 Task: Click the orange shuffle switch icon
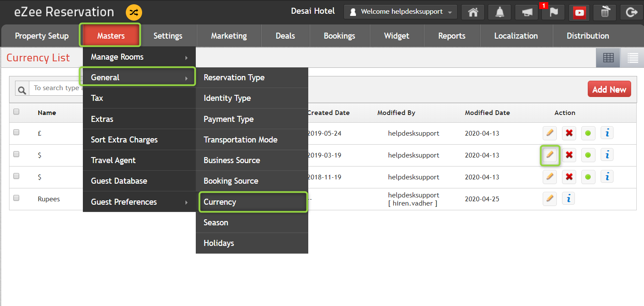pos(134,12)
